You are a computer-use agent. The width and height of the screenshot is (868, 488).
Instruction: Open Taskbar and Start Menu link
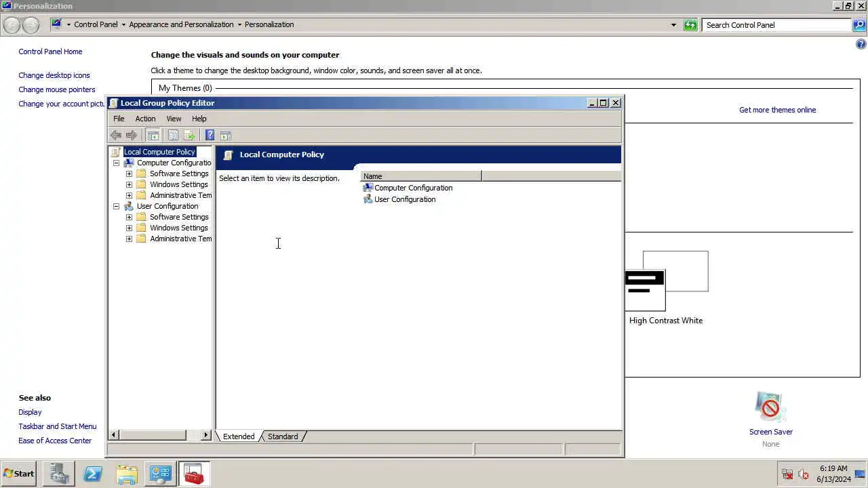pos(58,426)
